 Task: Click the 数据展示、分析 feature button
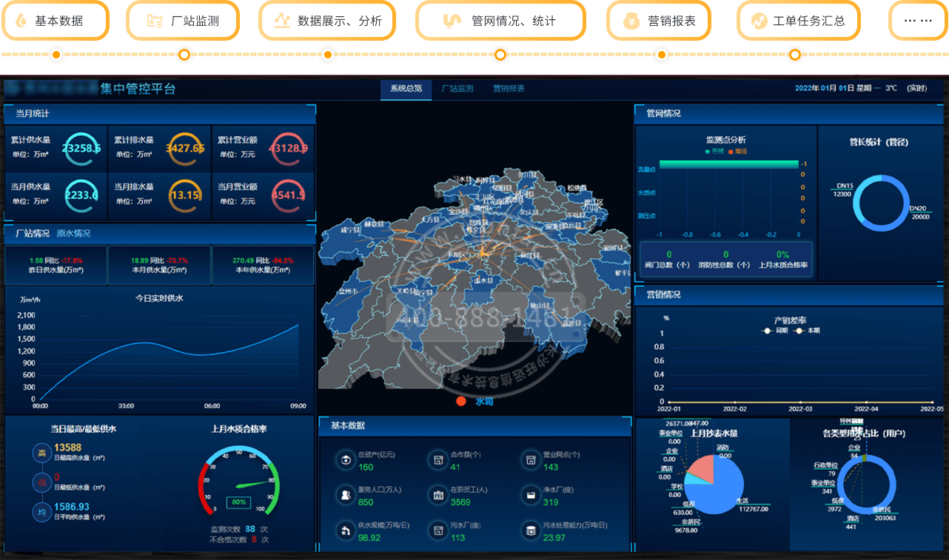point(326,21)
